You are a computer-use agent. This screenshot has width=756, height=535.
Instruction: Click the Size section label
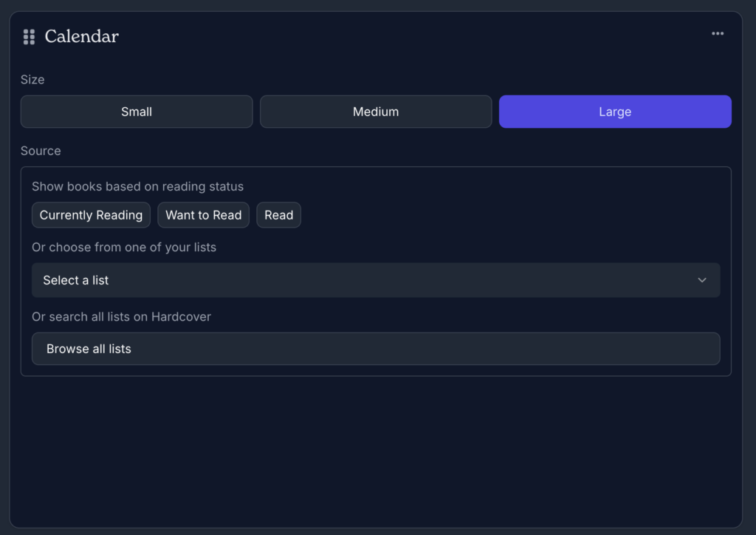pyautogui.click(x=32, y=80)
